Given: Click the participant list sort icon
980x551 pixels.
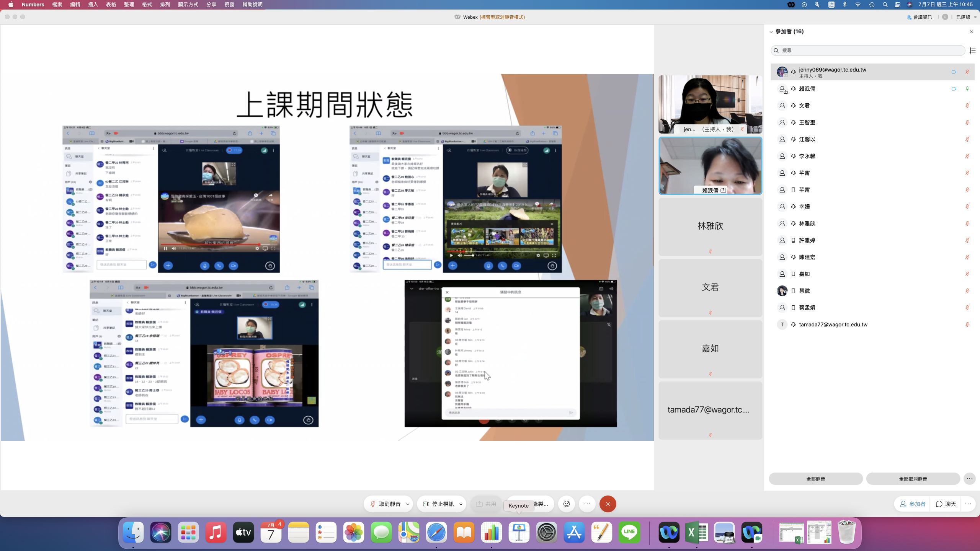Looking at the screenshot, I should tap(972, 51).
